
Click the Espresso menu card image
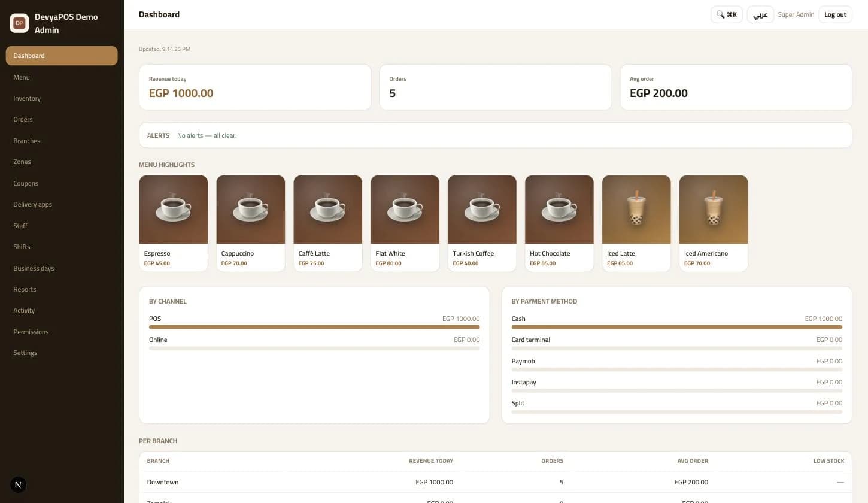pos(174,210)
